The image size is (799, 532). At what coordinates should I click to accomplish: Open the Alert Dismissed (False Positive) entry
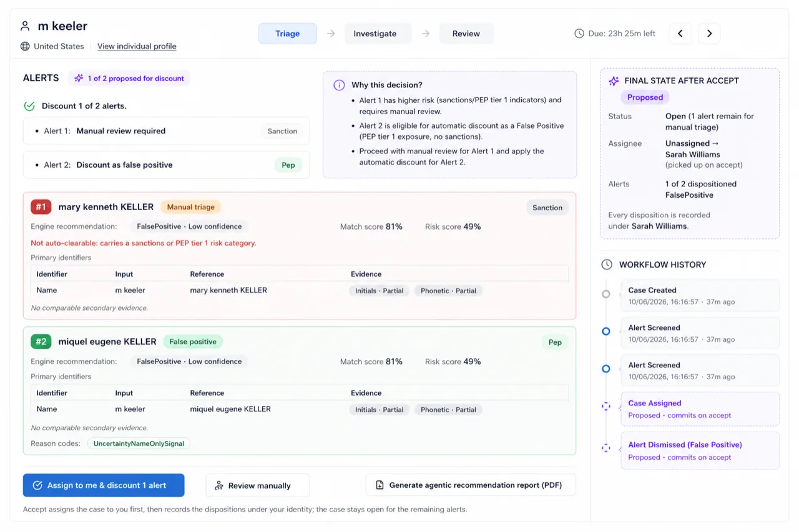699,450
